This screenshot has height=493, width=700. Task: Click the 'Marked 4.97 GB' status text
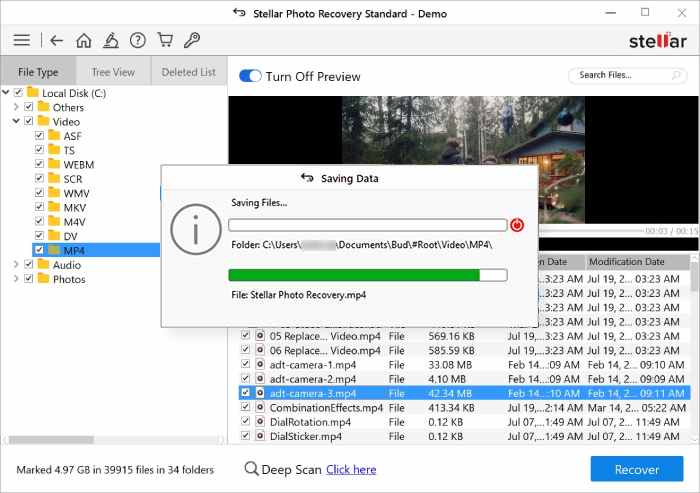click(x=115, y=470)
